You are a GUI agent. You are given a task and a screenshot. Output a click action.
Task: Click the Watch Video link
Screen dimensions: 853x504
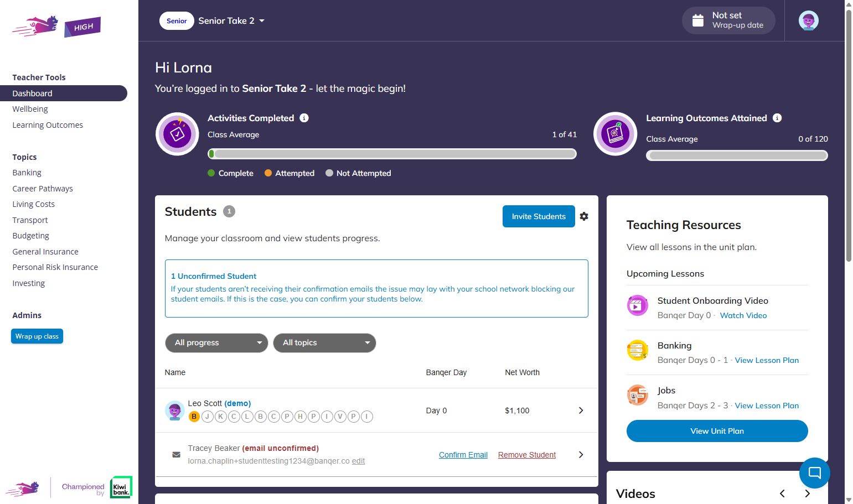click(743, 315)
